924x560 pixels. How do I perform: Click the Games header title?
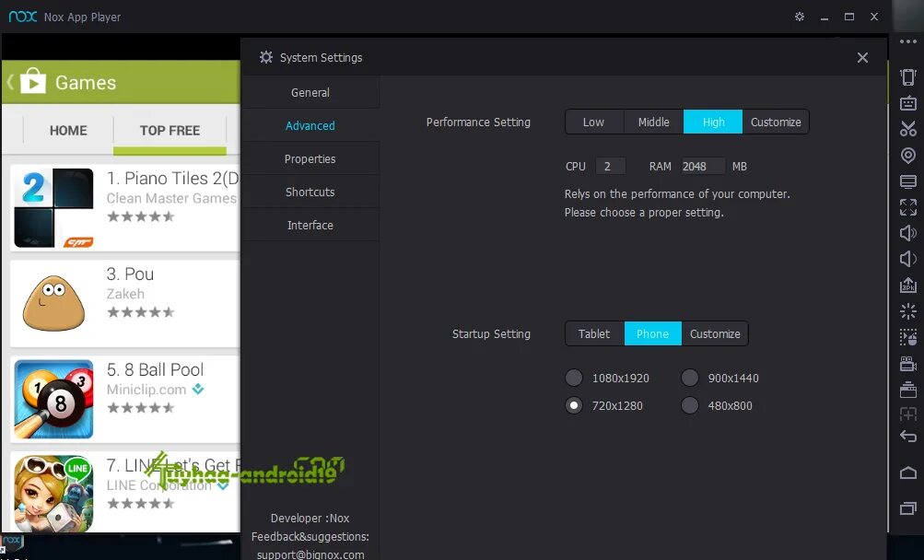coord(86,83)
